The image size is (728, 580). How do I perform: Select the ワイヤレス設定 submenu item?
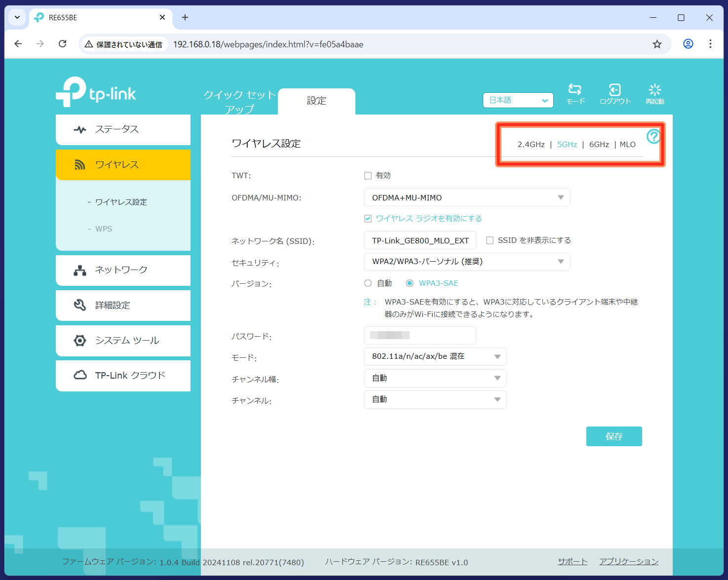(121, 202)
